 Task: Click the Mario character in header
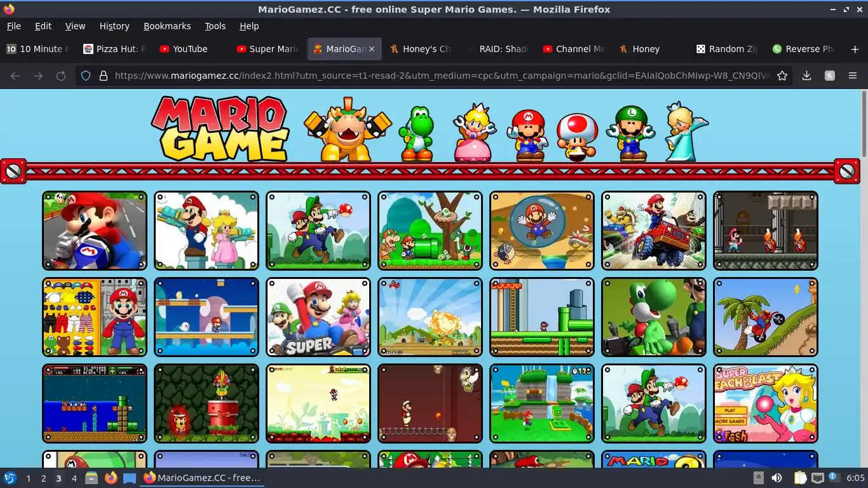pos(527,134)
